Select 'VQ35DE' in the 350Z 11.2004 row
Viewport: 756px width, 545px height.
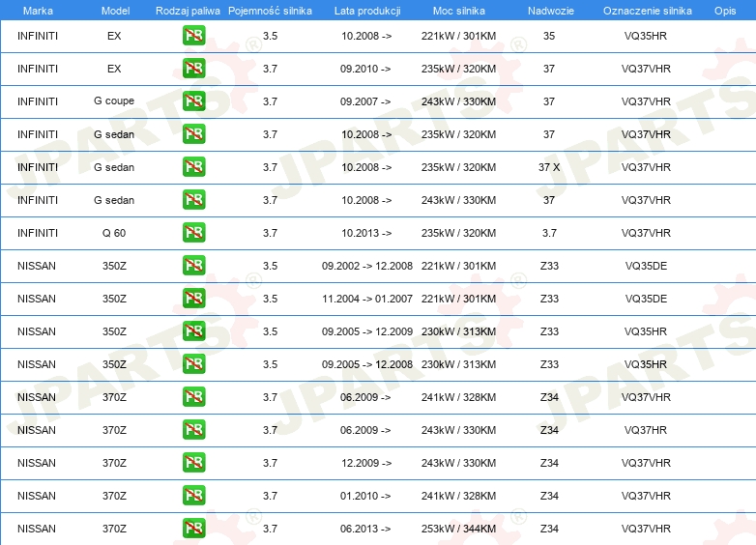[646, 299]
